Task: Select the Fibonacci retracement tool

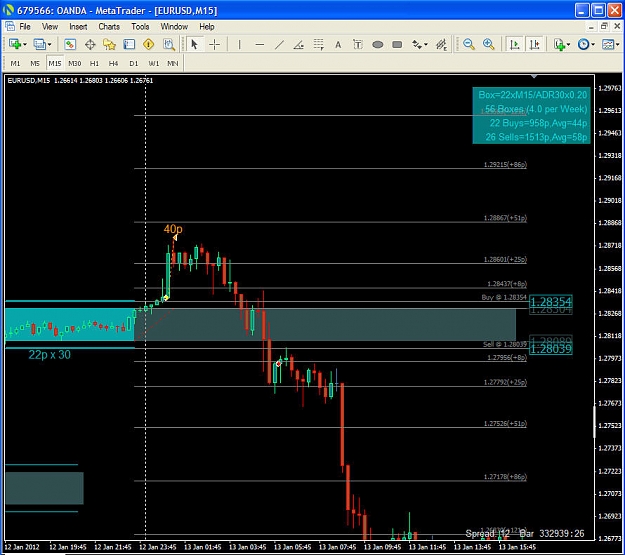Action: tap(318, 44)
